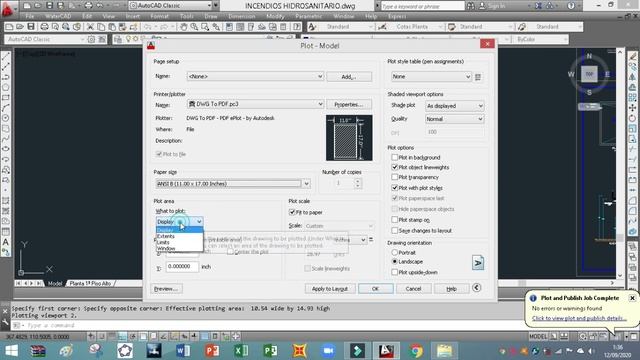Click the Preview button
The width and height of the screenshot is (640, 360).
166,289
